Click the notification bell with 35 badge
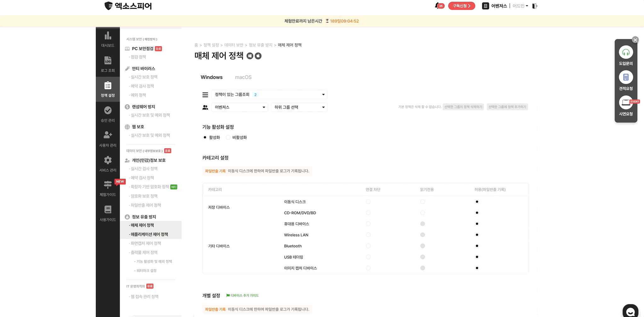 pyautogui.click(x=437, y=6)
